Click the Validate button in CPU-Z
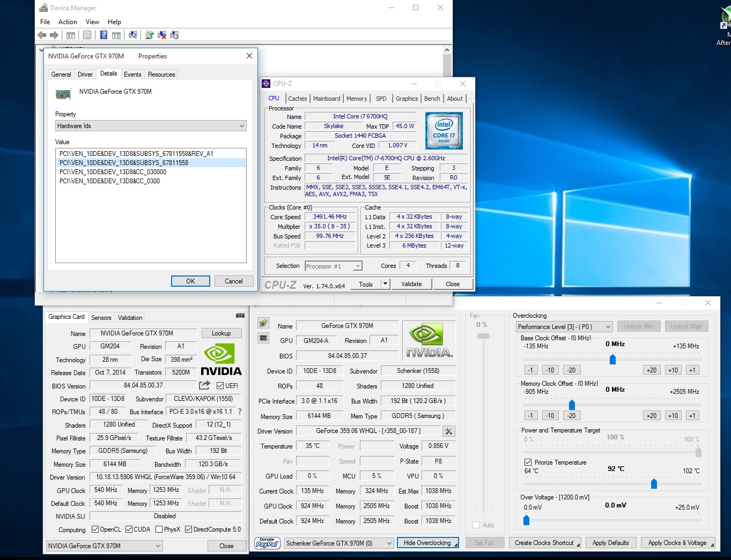Screen dimensions: 731x560 (411, 285)
